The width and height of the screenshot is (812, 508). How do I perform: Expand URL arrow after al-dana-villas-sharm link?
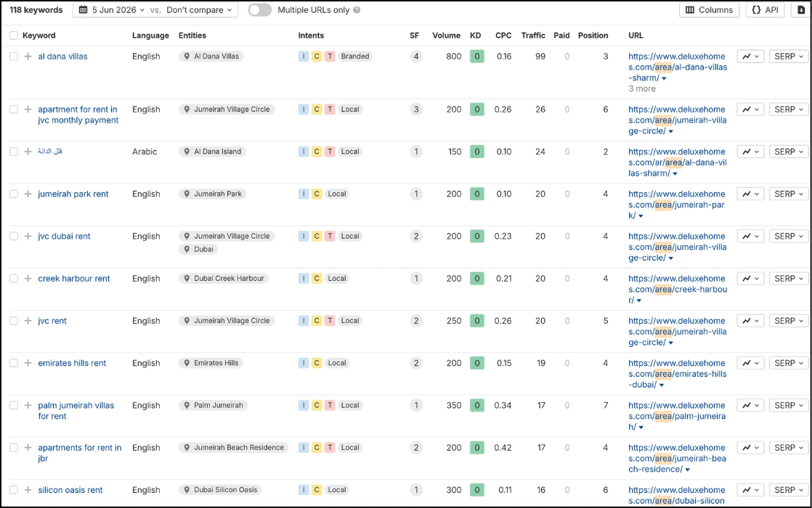(664, 78)
